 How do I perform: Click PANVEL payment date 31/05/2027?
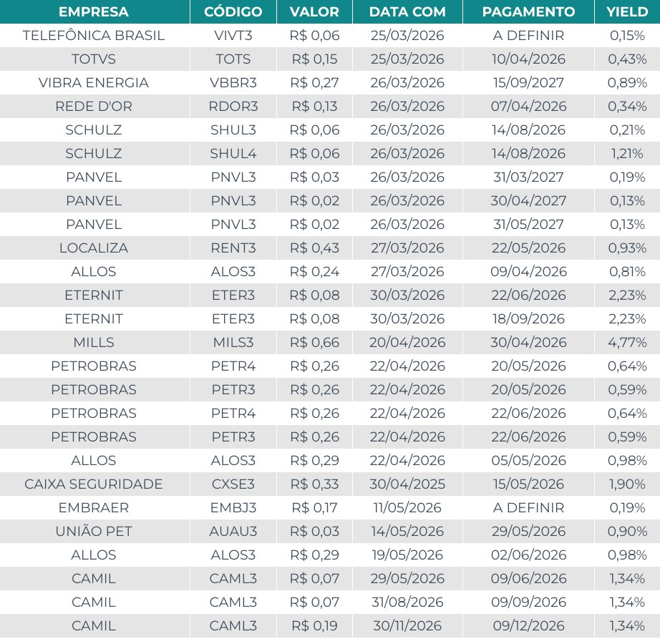[529, 224]
